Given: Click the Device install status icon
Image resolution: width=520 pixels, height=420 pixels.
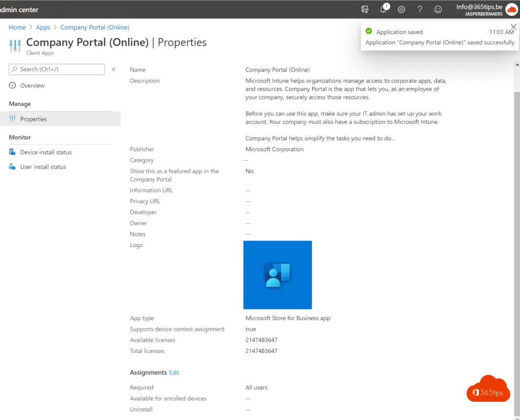Looking at the screenshot, I should (12, 152).
